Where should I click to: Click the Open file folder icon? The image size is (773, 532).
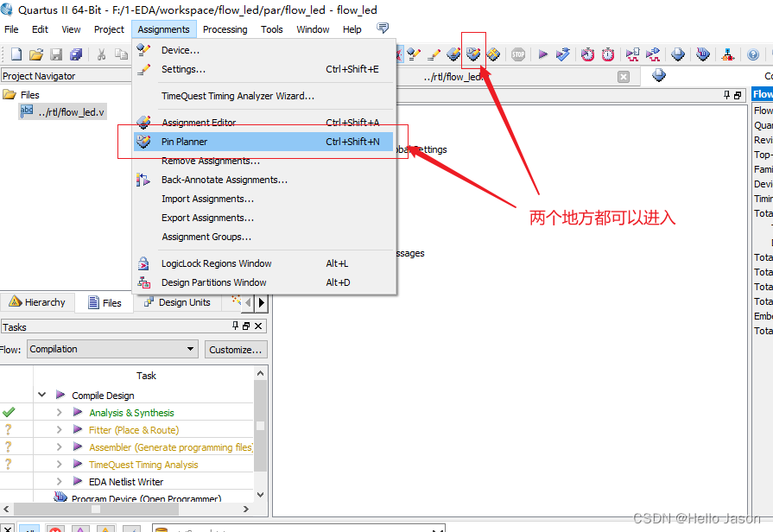pos(36,54)
